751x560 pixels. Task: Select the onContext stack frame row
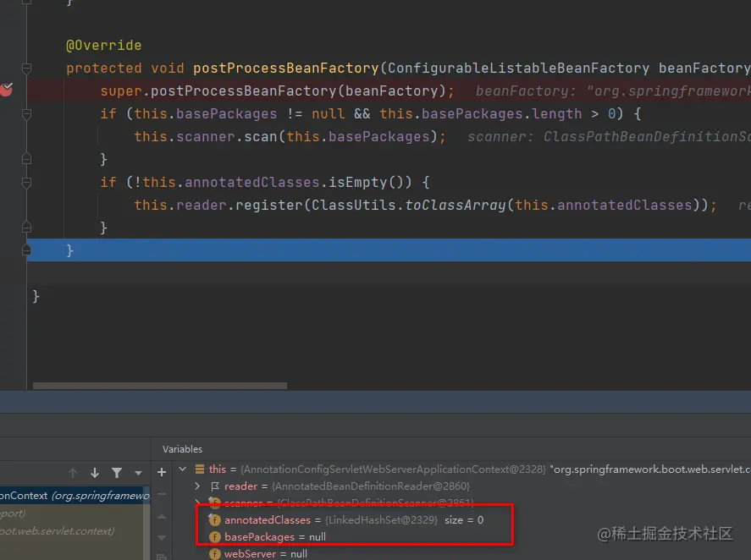[x=75, y=496]
